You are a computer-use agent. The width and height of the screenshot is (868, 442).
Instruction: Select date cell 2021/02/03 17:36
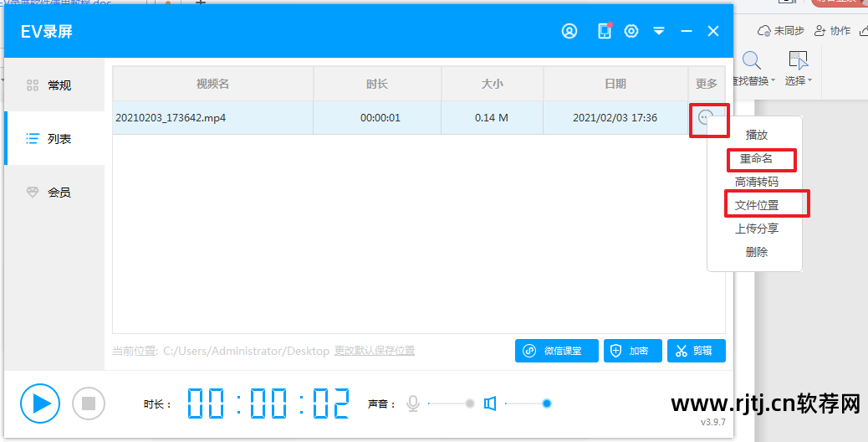point(615,117)
